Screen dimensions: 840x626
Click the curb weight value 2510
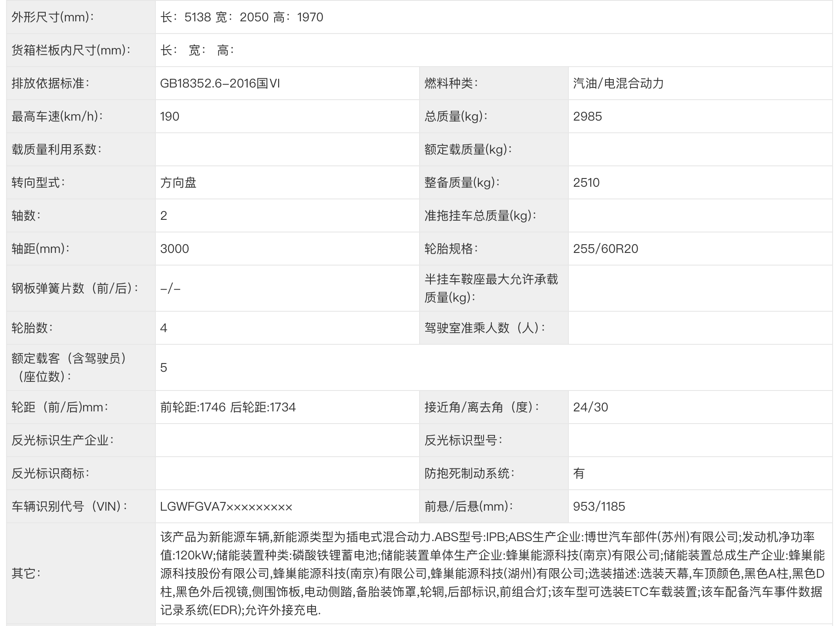pyautogui.click(x=586, y=182)
